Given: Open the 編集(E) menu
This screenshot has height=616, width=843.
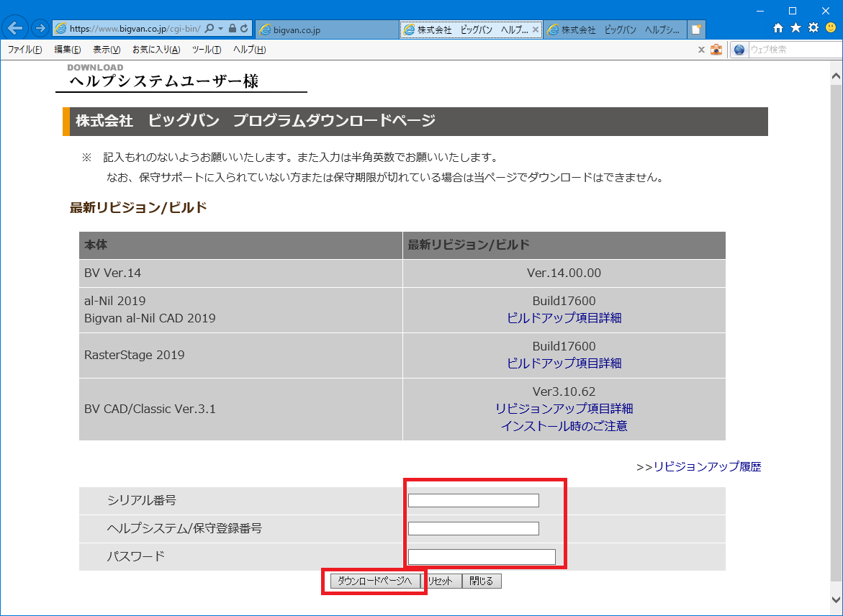Looking at the screenshot, I should point(67,50).
